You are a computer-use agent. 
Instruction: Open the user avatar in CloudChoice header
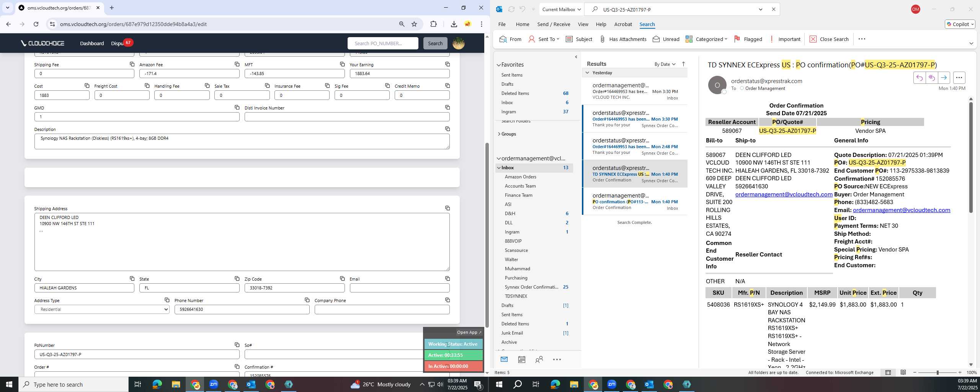coord(458,43)
